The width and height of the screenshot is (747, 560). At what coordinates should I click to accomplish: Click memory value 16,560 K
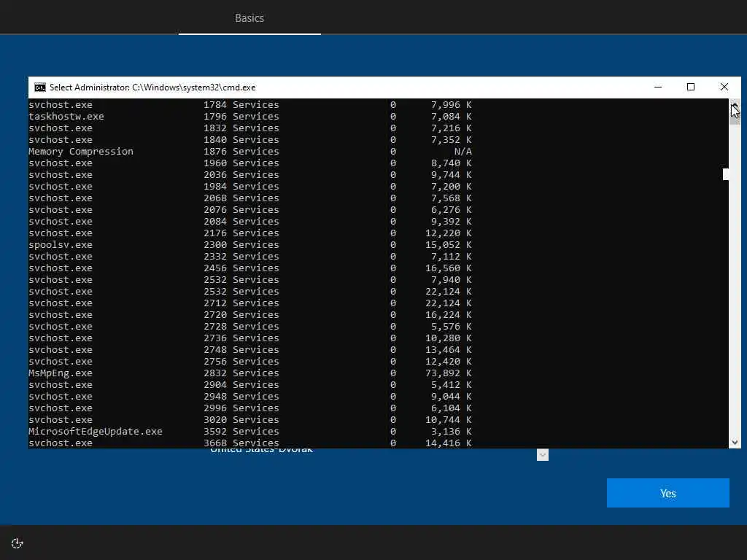click(x=449, y=268)
